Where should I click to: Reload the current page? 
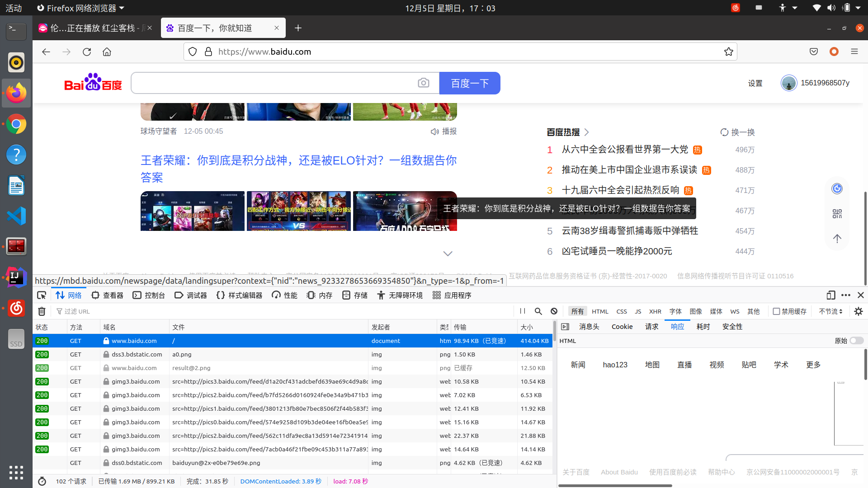click(x=87, y=52)
